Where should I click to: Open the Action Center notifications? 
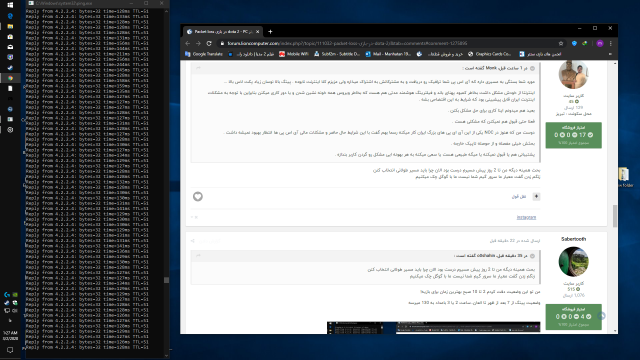pyautogui.click(x=10, y=350)
